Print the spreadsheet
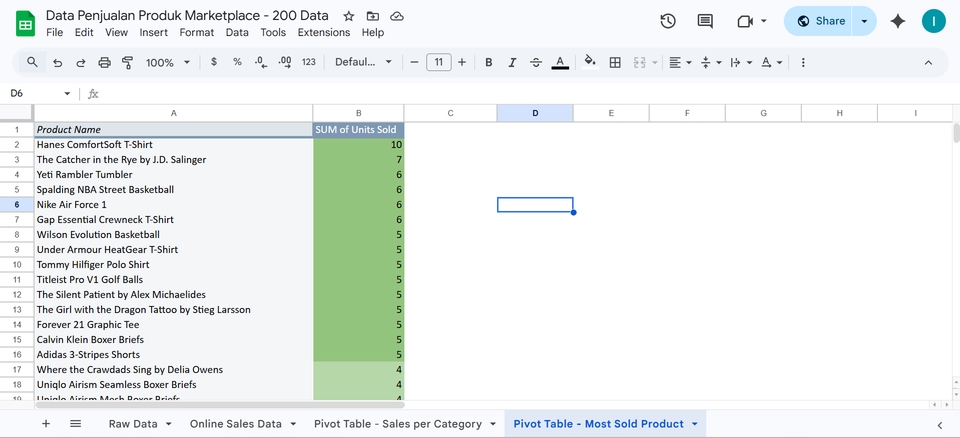The width and height of the screenshot is (960, 438). 105,62
